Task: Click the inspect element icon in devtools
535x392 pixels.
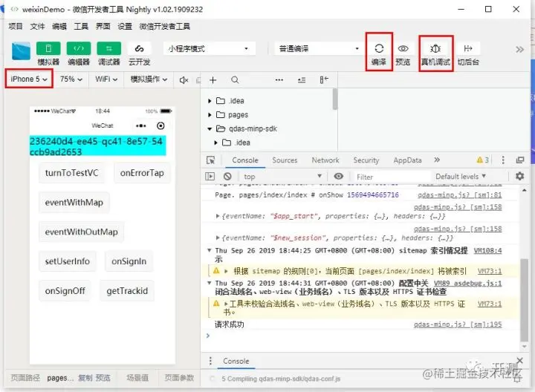Action: (x=211, y=160)
